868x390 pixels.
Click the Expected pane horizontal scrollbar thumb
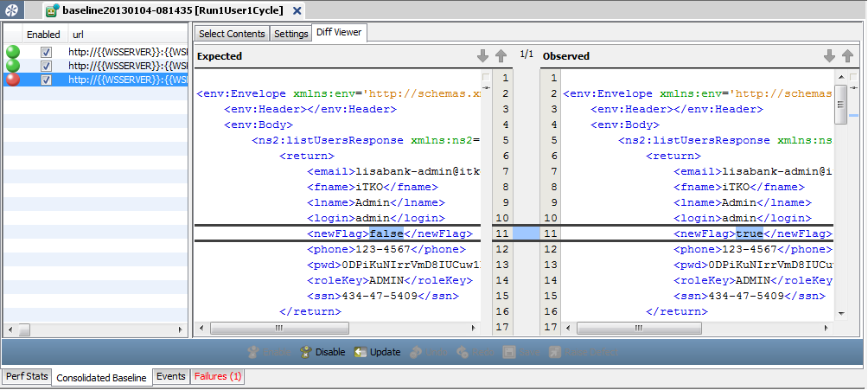coord(277,329)
